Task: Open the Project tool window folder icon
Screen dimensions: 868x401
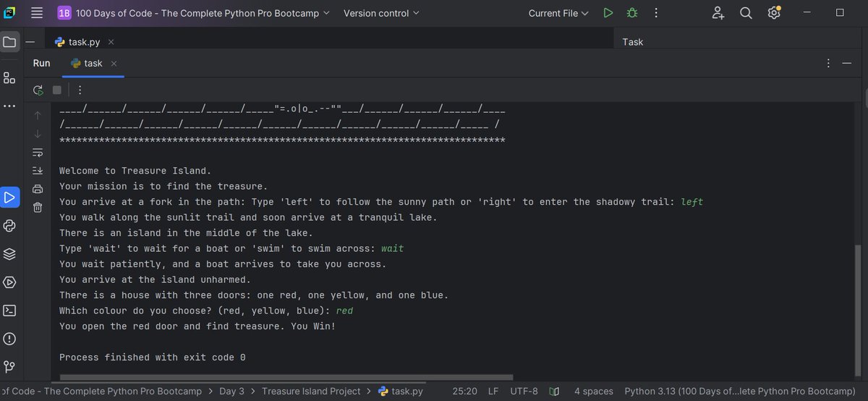Action: click(9, 42)
